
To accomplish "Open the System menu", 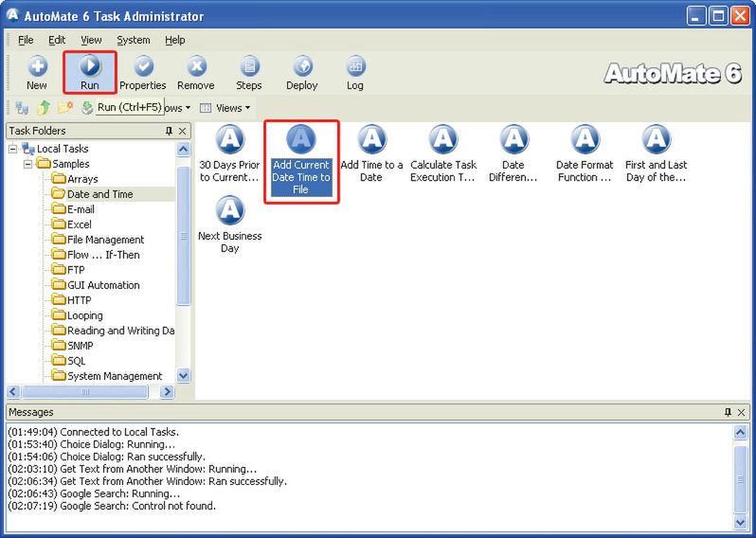I will click(x=134, y=40).
